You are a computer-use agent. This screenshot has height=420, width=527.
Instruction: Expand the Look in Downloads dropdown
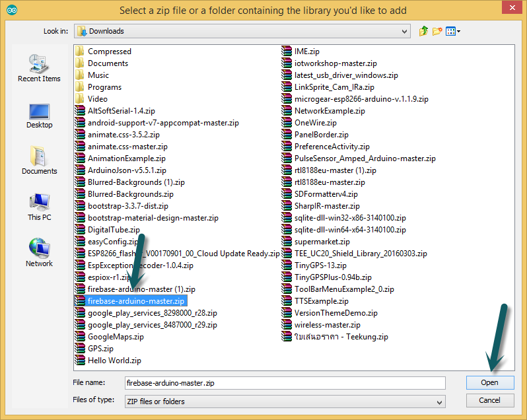[404, 31]
